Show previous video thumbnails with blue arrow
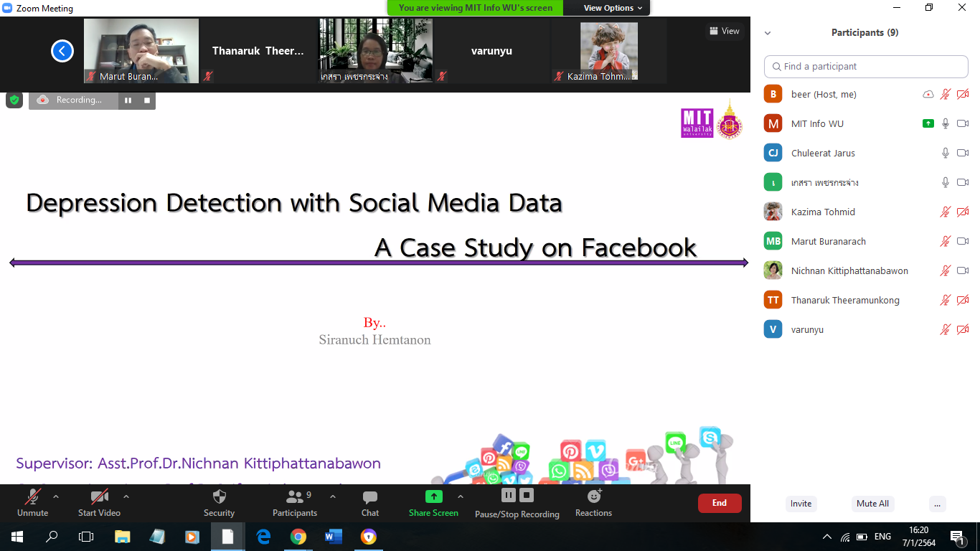The width and height of the screenshot is (980, 551). [x=62, y=51]
